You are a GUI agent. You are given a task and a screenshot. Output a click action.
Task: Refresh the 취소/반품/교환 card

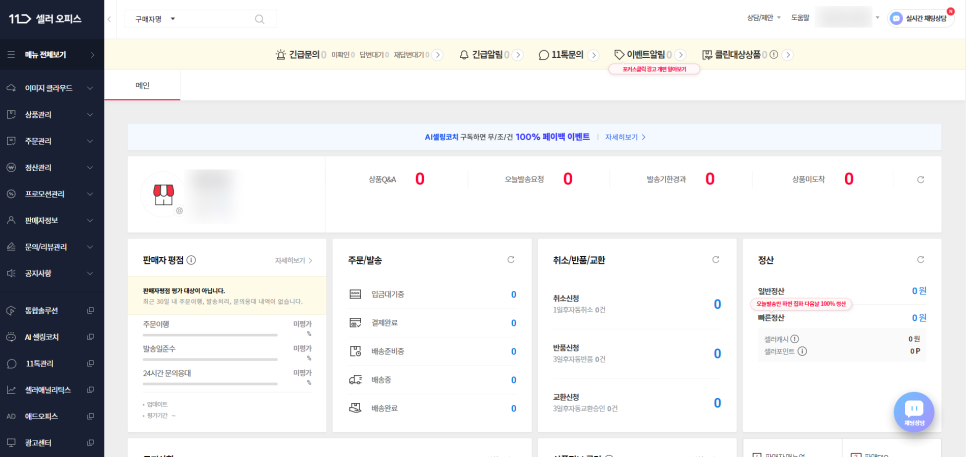tap(716, 260)
